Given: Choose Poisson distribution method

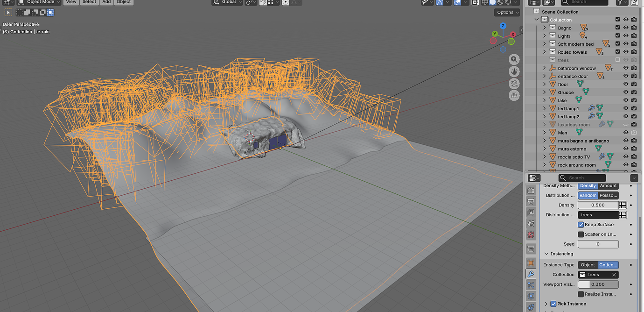Looking at the screenshot, I should point(609,195).
